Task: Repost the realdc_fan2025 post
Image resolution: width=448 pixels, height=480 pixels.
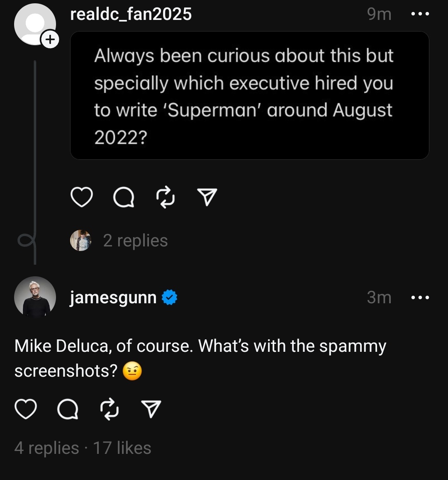Action: tap(165, 197)
